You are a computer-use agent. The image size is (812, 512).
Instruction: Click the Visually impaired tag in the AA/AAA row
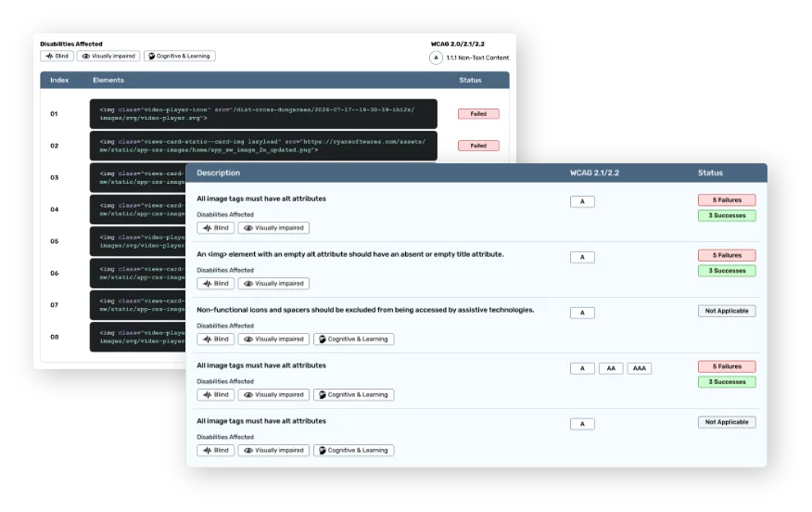[x=273, y=395]
